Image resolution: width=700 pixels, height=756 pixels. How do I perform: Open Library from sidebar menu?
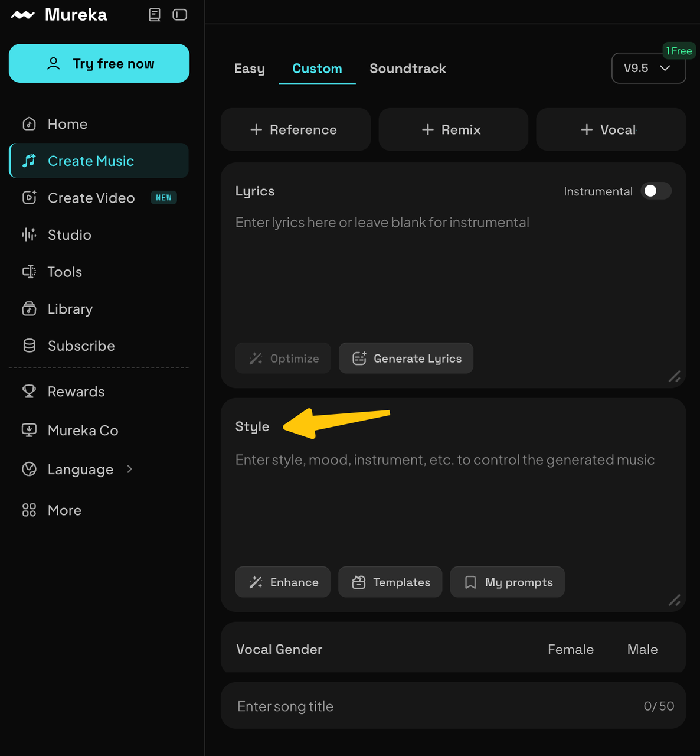point(99,309)
